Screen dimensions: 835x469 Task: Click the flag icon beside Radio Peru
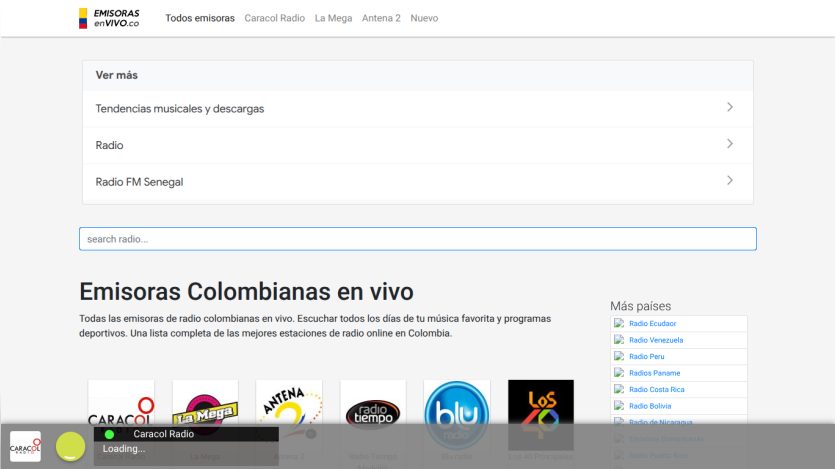619,356
